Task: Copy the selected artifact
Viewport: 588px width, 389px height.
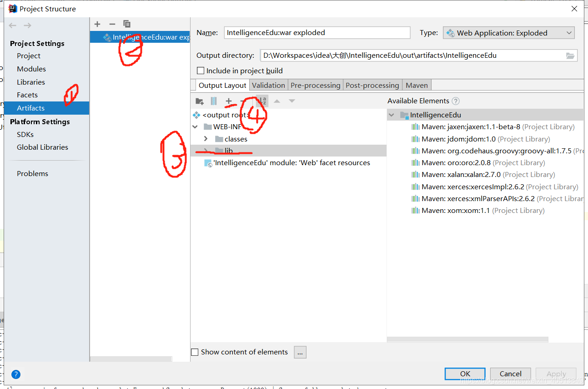Action: (x=127, y=24)
